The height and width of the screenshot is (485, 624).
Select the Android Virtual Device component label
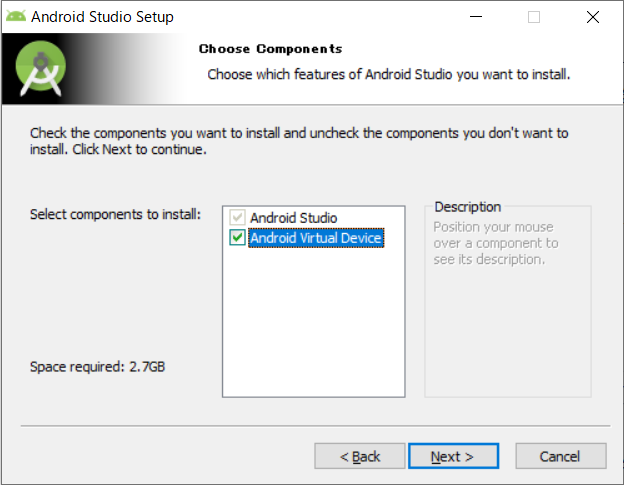tap(316, 238)
